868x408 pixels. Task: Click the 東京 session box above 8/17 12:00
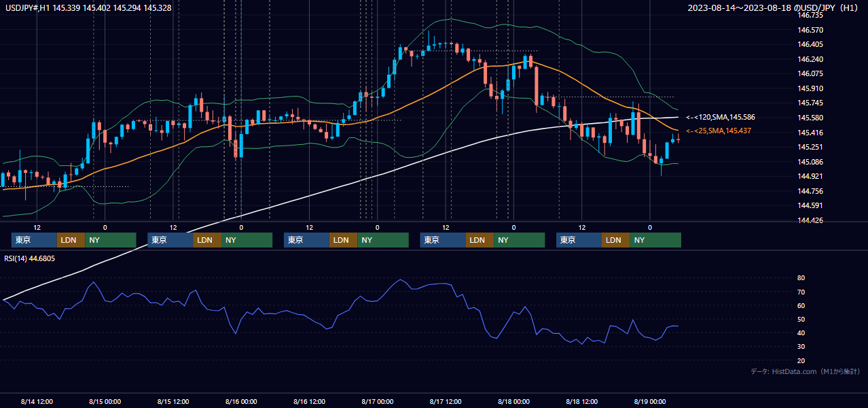[x=443, y=240]
